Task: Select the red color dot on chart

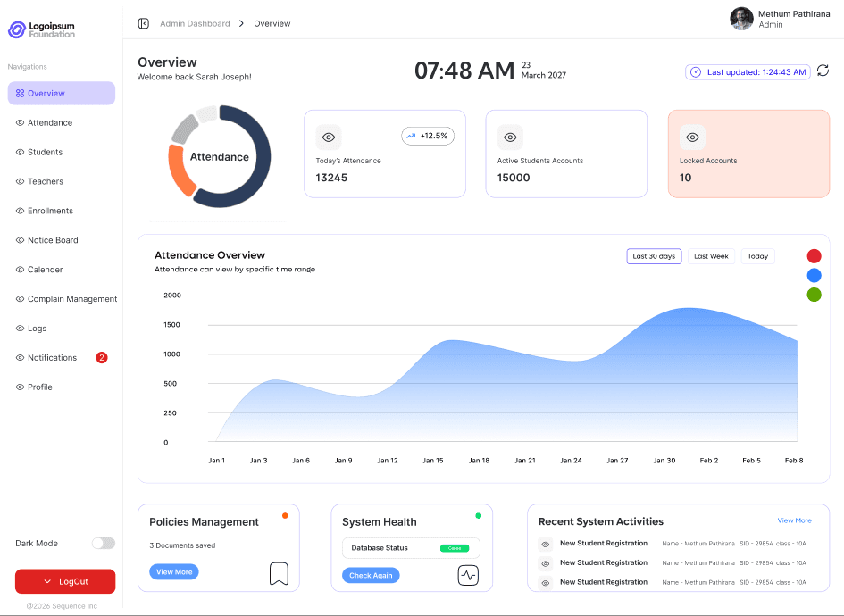Action: tap(814, 256)
